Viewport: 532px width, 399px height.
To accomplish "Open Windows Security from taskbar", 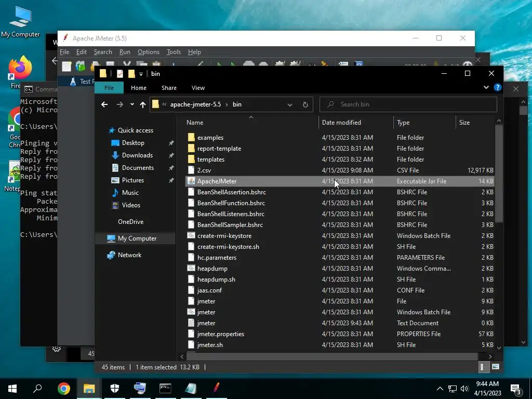I will click(x=115, y=389).
